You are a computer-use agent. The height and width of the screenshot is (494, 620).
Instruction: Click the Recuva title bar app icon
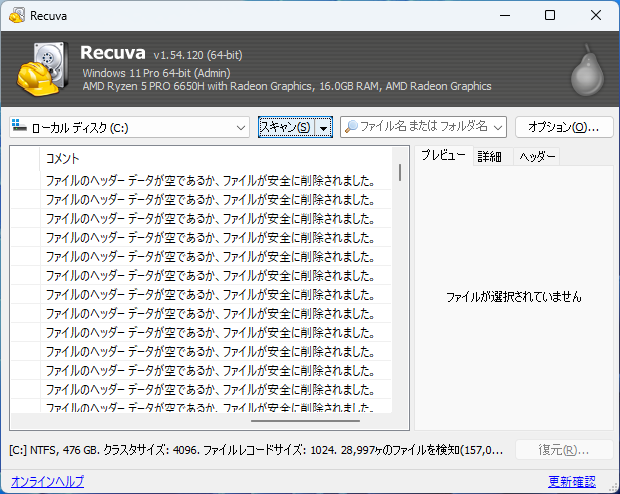tap(17, 15)
